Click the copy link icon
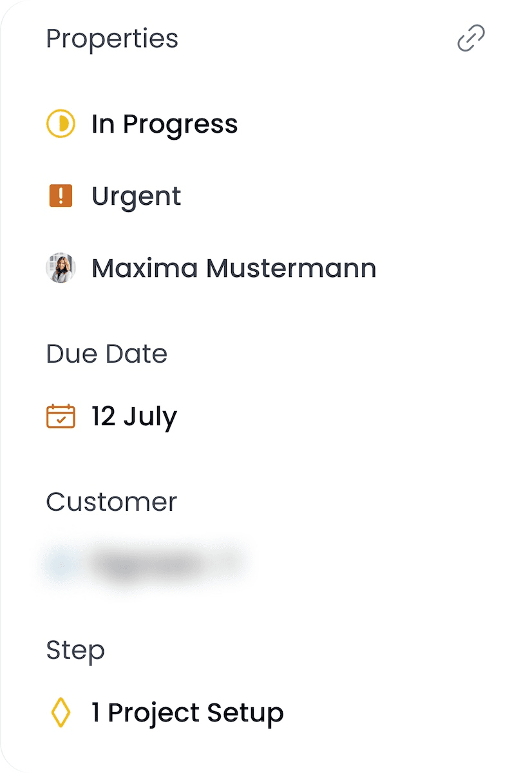Viewport: 532px width, 773px height. tap(470, 39)
